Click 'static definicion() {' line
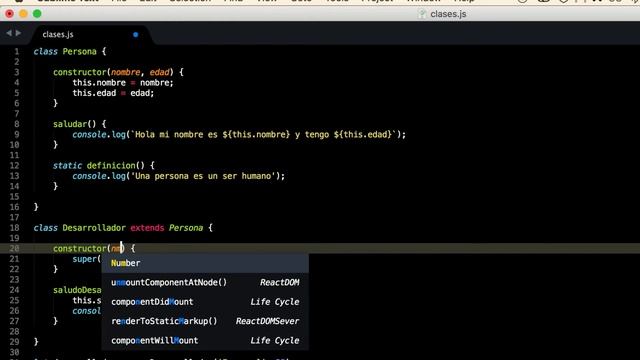The image size is (640, 360). coord(104,166)
